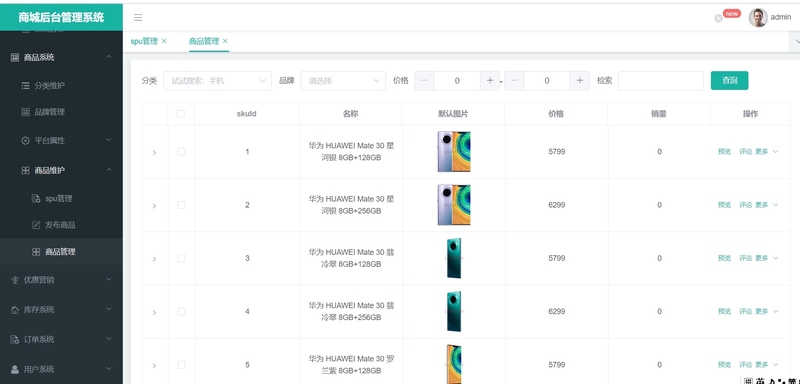Screen dimensions: 800x384
Task: Decrease the maximum price with minus button
Action: tap(514, 81)
